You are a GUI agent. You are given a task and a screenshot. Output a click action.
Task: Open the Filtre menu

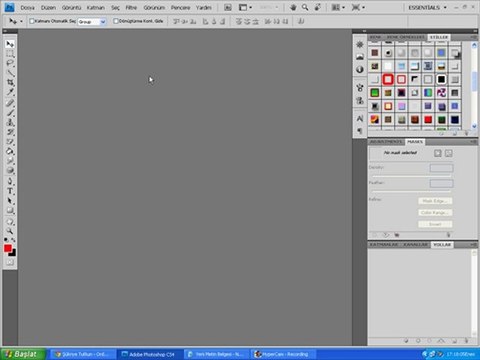[131, 7]
